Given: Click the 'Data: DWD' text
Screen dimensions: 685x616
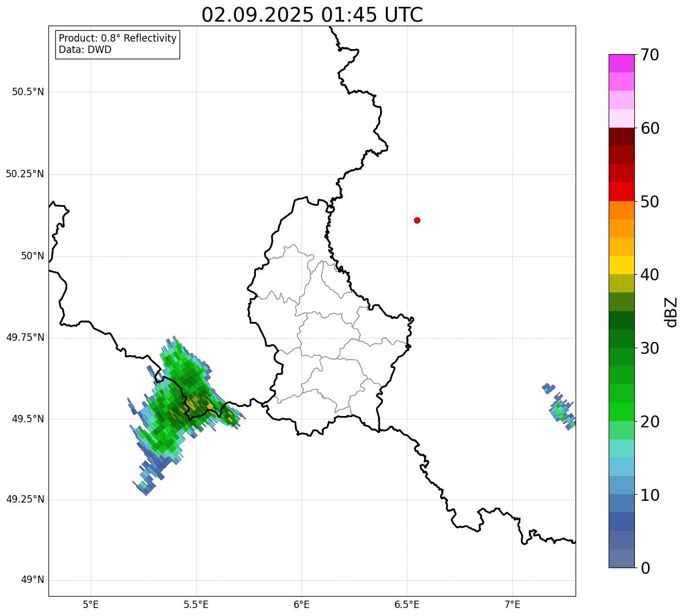Looking at the screenshot, I should pyautogui.click(x=85, y=50).
